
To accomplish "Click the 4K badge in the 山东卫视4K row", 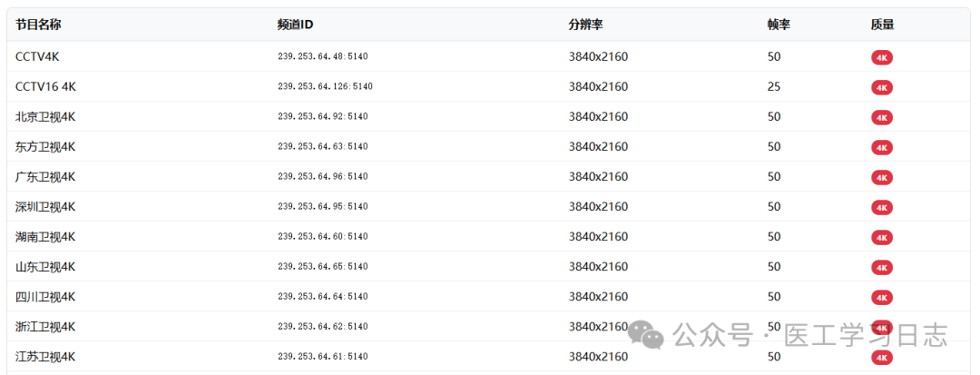I will 881,267.
